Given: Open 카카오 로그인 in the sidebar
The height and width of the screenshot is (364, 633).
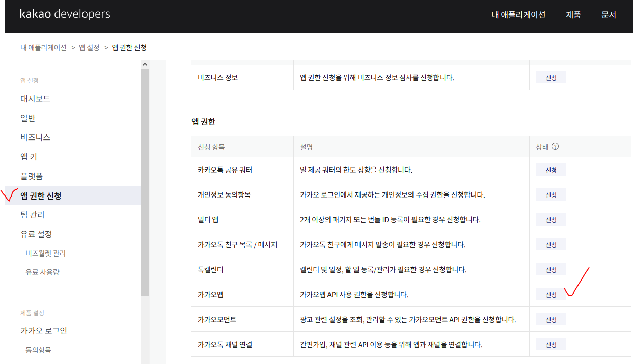Looking at the screenshot, I should coord(43,331).
